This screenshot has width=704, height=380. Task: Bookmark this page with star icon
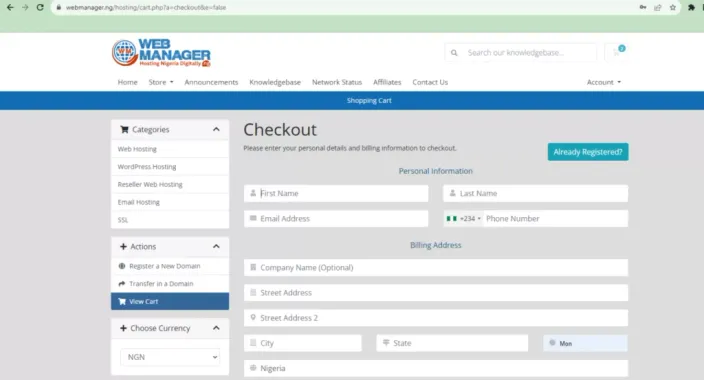click(673, 7)
